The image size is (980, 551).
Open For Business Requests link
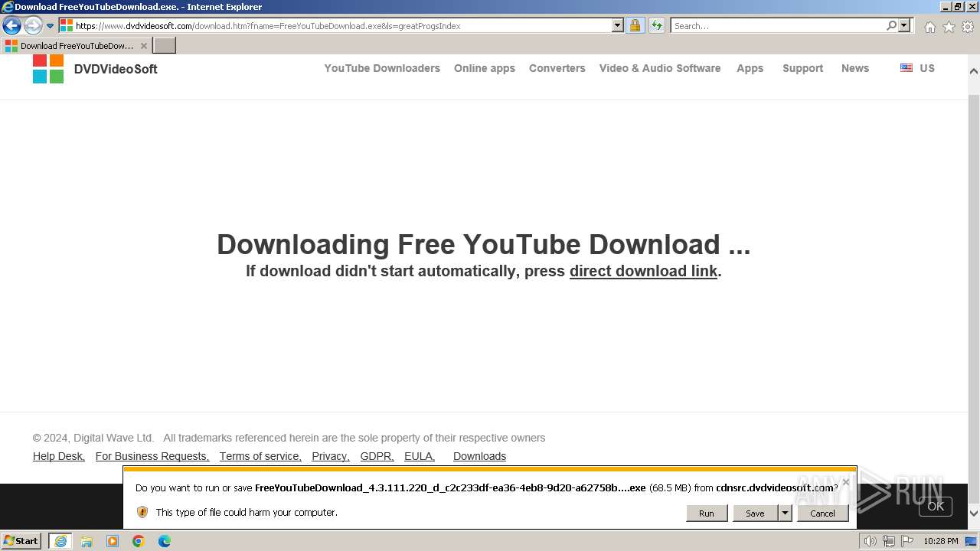point(152,456)
